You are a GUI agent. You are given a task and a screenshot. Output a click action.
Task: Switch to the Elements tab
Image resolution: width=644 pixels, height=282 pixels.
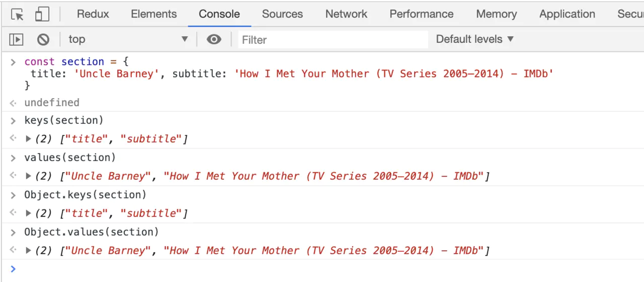coord(154,14)
